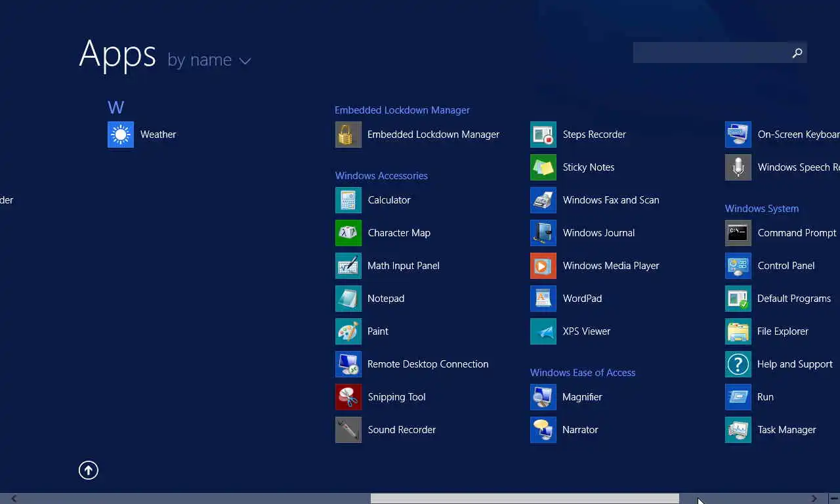Click the scrollbar right arrow
Image resolution: width=840 pixels, height=504 pixels.
coord(814,499)
